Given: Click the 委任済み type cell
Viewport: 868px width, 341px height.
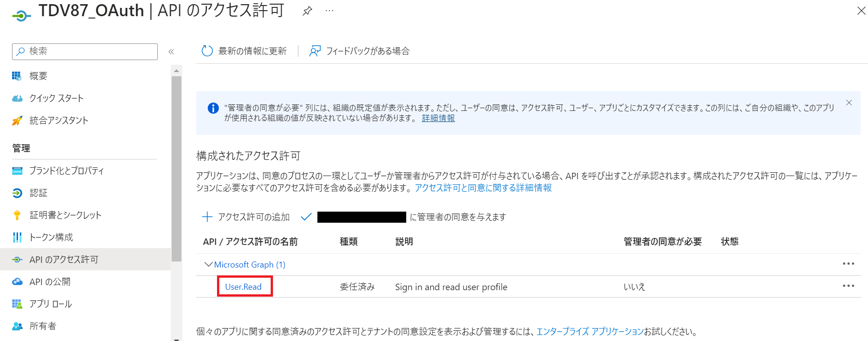Looking at the screenshot, I should (x=357, y=287).
